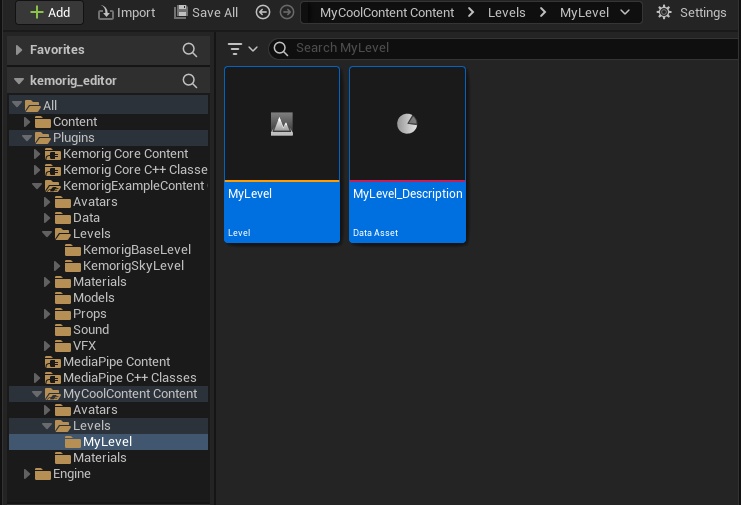Expand the Engine folder arrow
This screenshot has height=505, width=741.
tap(28, 474)
